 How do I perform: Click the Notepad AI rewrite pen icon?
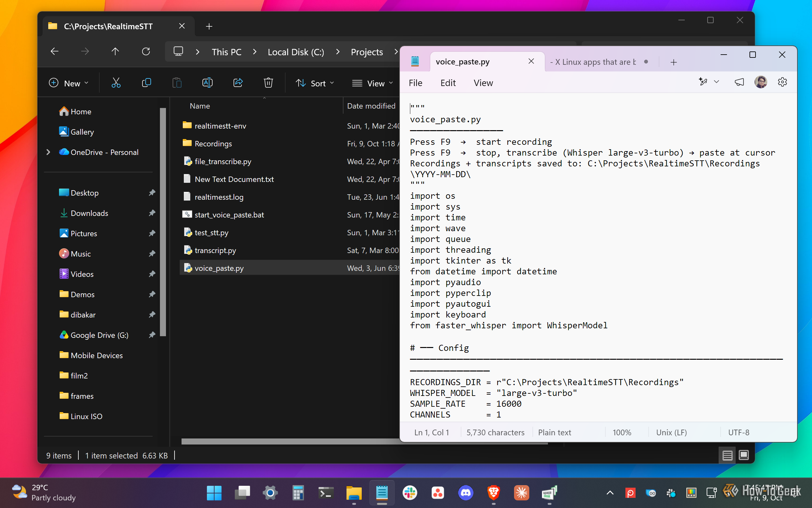(703, 82)
